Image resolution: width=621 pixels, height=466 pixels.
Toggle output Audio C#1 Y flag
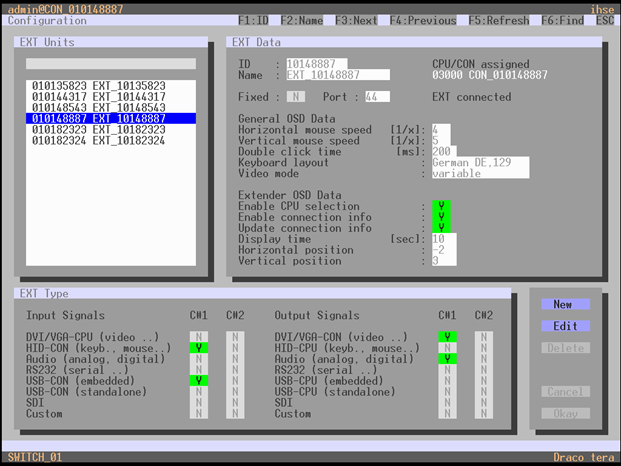click(x=448, y=359)
